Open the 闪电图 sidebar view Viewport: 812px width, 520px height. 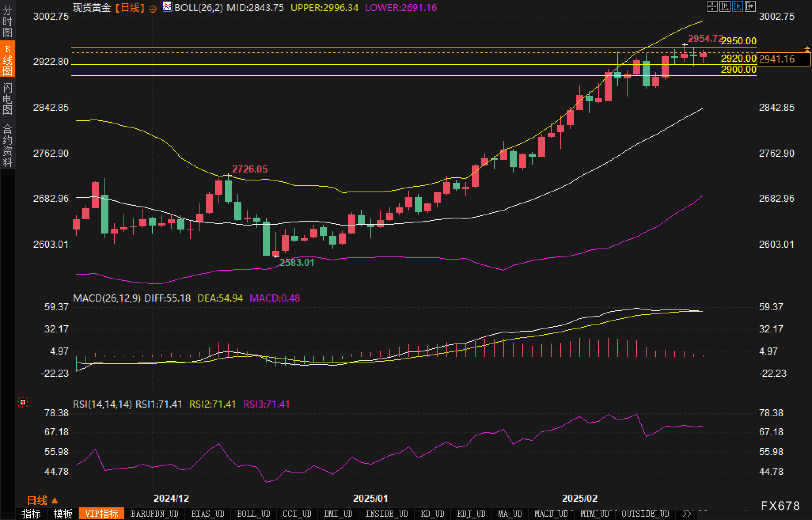click(x=8, y=99)
